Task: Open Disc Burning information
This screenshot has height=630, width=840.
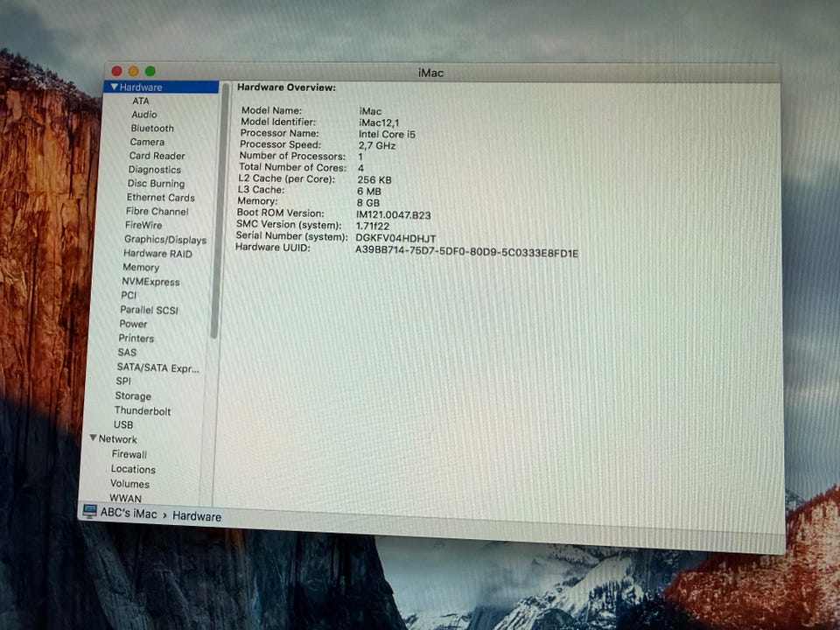Action: [x=156, y=184]
